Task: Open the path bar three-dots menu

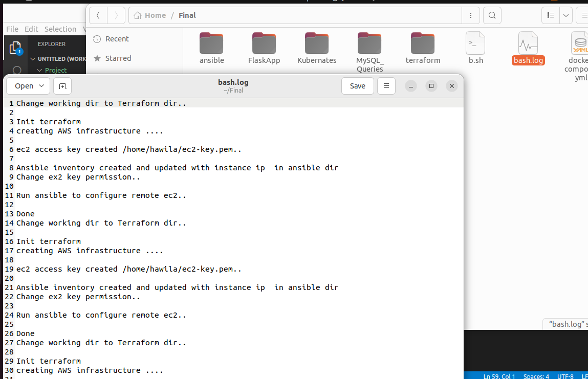Action: coord(471,15)
